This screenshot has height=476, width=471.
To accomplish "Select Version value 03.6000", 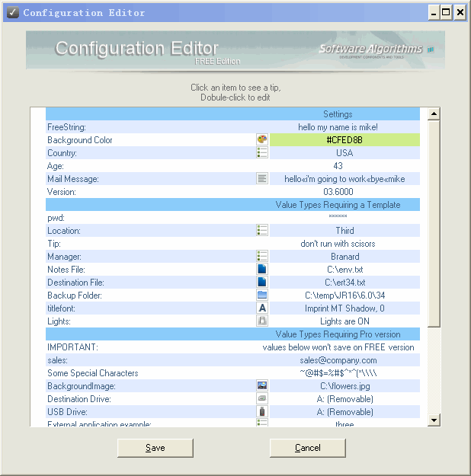I will click(338, 192).
